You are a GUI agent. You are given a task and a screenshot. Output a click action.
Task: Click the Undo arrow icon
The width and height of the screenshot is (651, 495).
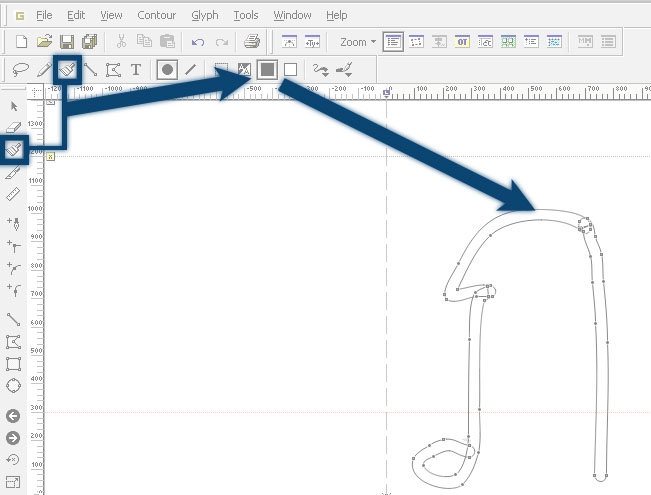tap(198, 42)
